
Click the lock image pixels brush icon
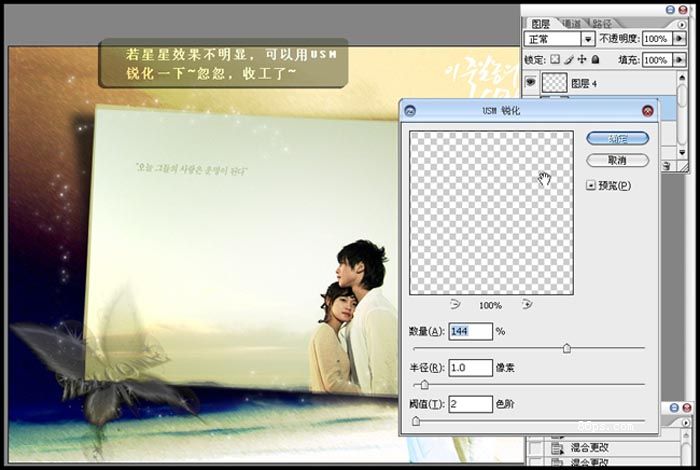569,59
